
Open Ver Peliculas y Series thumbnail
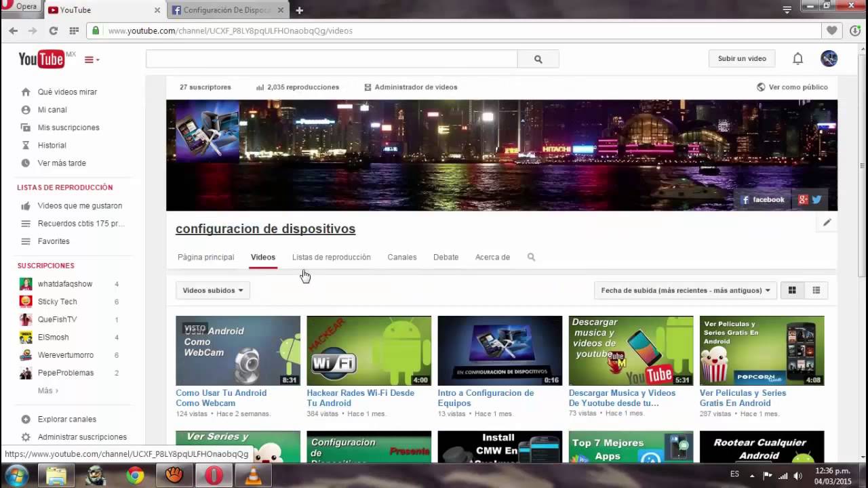point(762,350)
